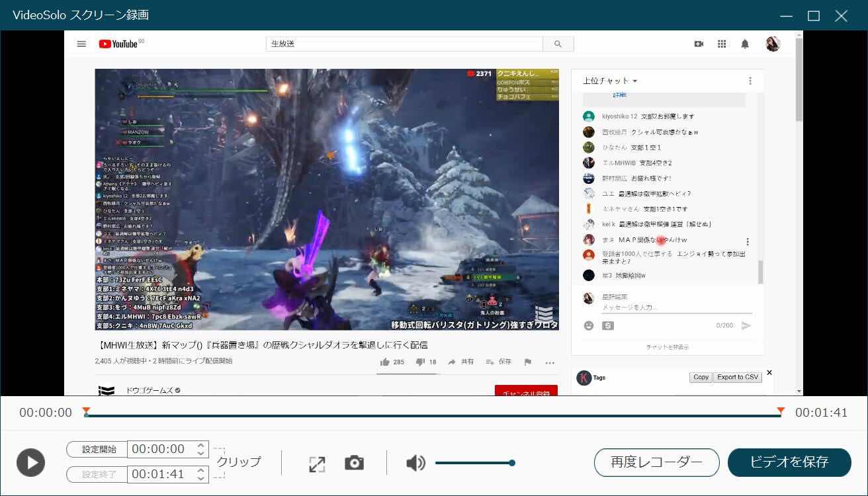Mute the audio with the speaker icon
The width and height of the screenshot is (868, 496).
coord(415,463)
